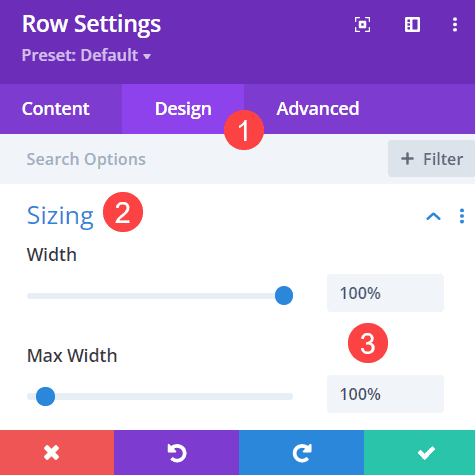Click the Width label
This screenshot has width=475, height=475.
52,255
